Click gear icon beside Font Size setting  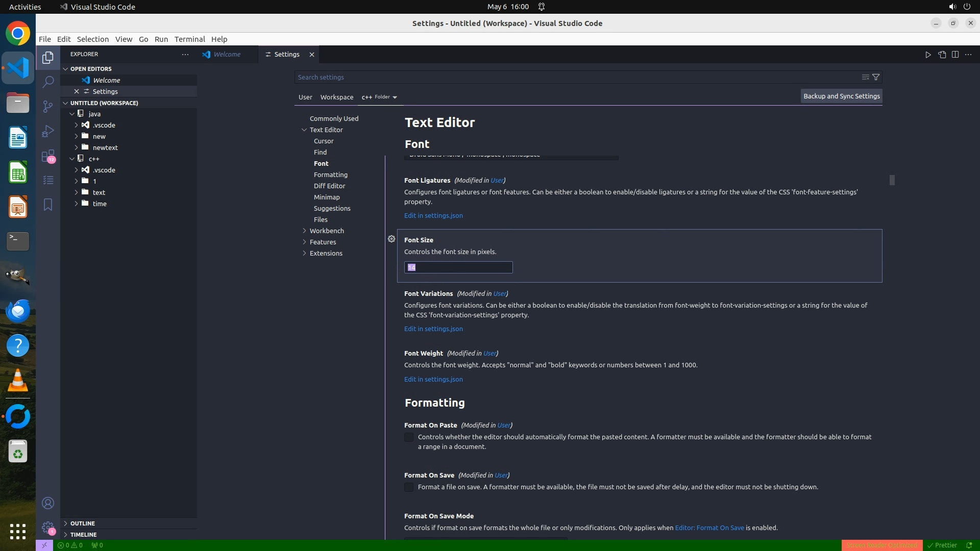coord(391,239)
